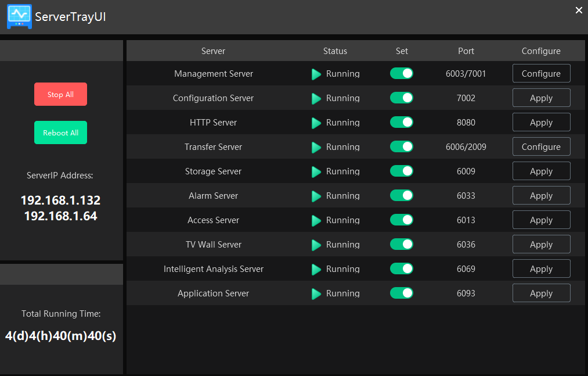Click the Storage Server port 6009 field
The image size is (588, 376).
tap(466, 171)
